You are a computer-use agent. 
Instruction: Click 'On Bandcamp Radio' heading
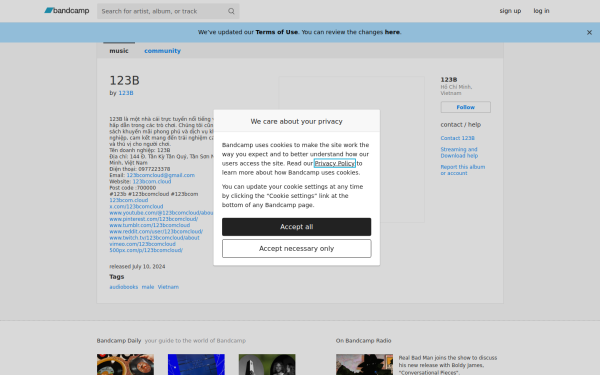[x=364, y=341]
